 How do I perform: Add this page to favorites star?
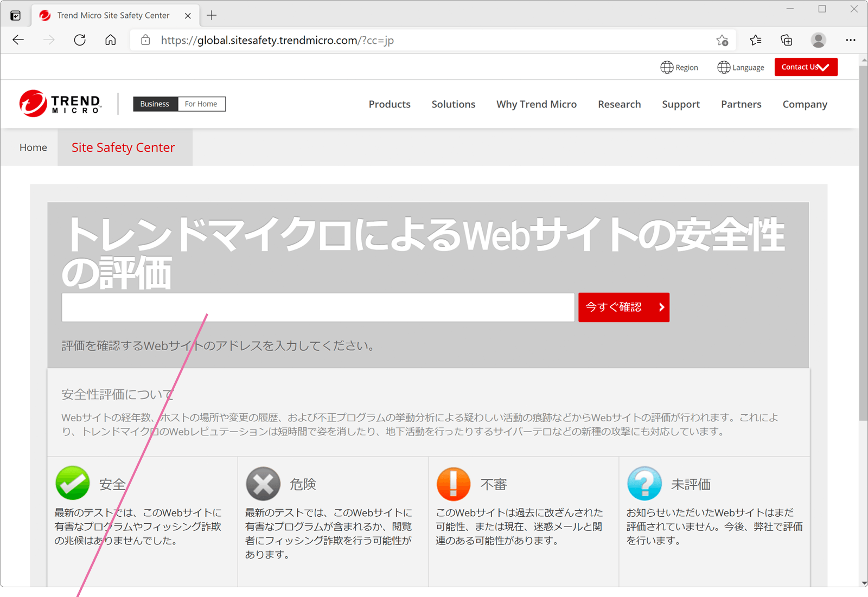(722, 40)
